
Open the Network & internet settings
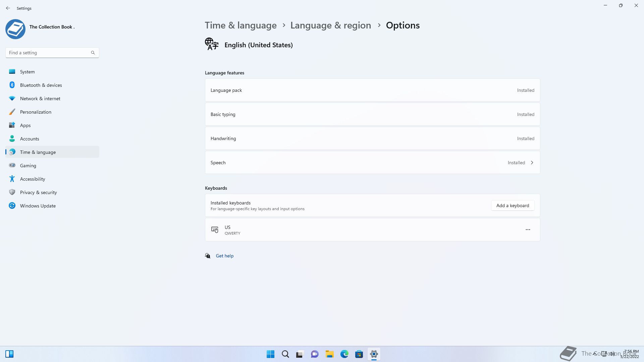click(x=40, y=99)
